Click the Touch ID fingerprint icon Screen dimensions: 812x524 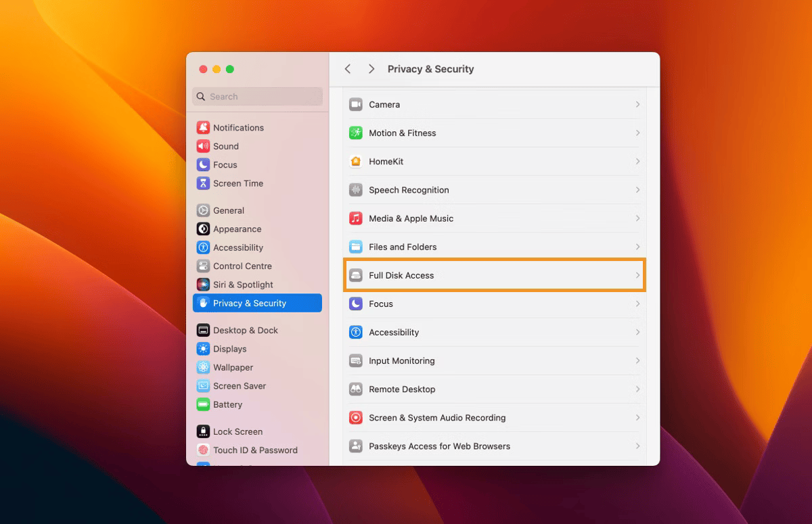click(203, 450)
